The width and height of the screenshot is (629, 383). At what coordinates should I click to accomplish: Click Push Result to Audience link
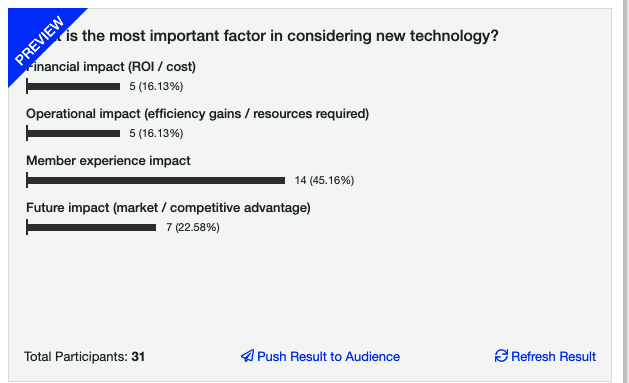click(320, 356)
